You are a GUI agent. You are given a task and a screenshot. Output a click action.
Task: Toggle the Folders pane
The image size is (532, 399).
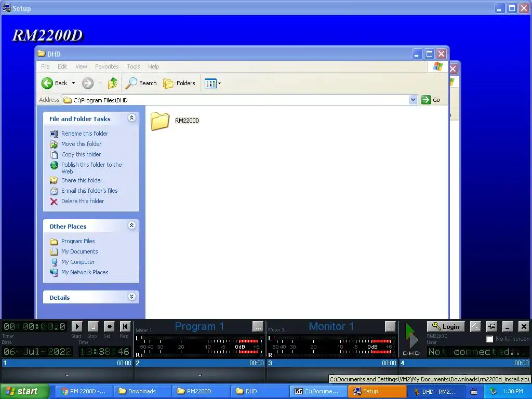point(179,83)
